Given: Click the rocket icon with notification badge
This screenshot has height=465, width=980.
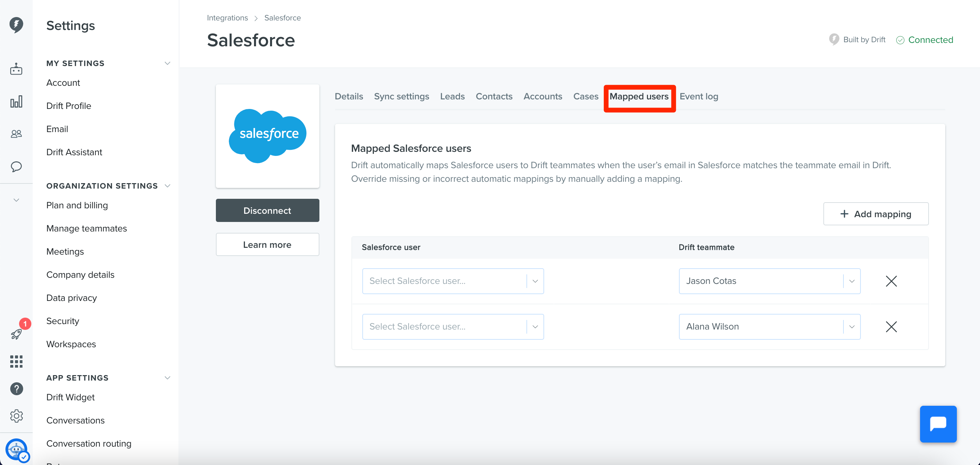Looking at the screenshot, I should (17, 334).
